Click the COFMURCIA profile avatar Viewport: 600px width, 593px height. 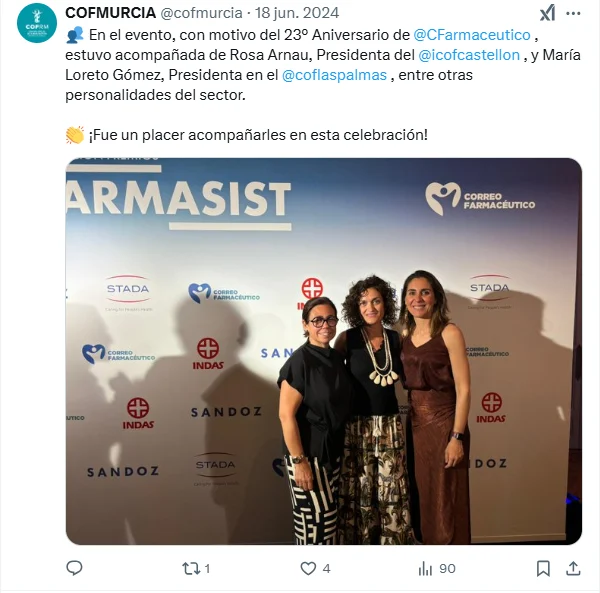coord(37,23)
